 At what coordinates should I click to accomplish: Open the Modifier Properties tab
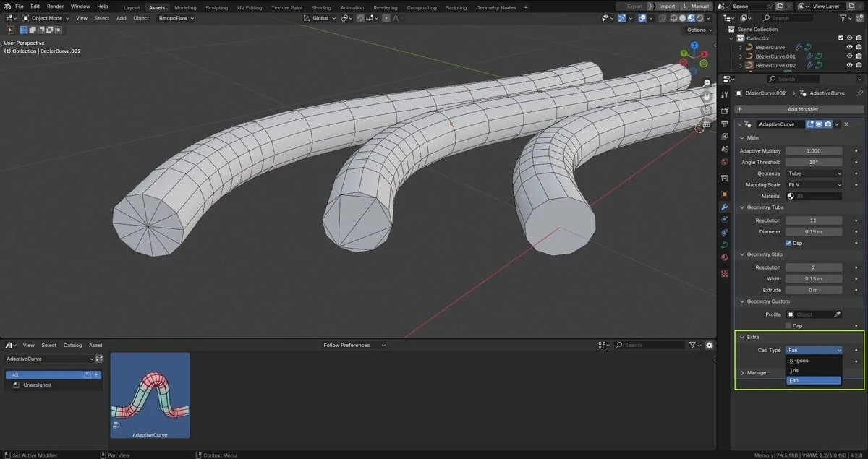pos(724,208)
